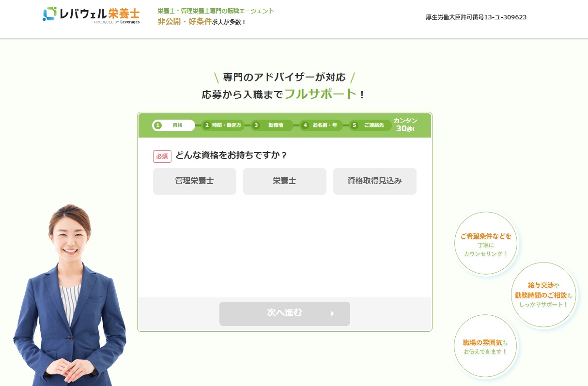Click the arrow on 次へ進む button
Image resolution: width=588 pixels, height=386 pixels.
(332, 313)
